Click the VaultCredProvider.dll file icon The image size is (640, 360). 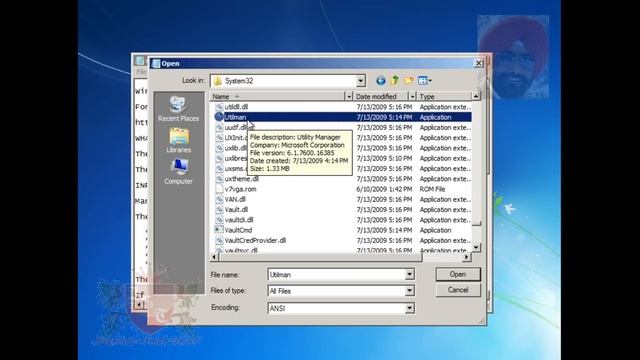(219, 240)
